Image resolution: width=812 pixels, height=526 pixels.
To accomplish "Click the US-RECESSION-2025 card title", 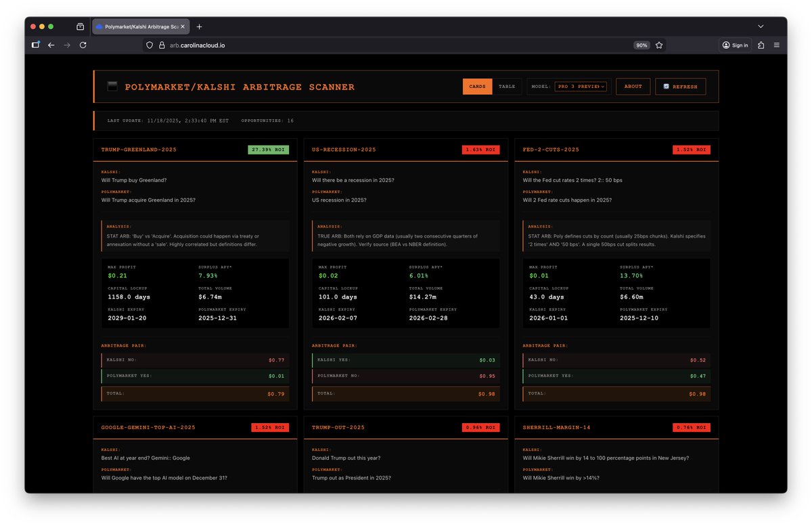I will click(x=344, y=150).
